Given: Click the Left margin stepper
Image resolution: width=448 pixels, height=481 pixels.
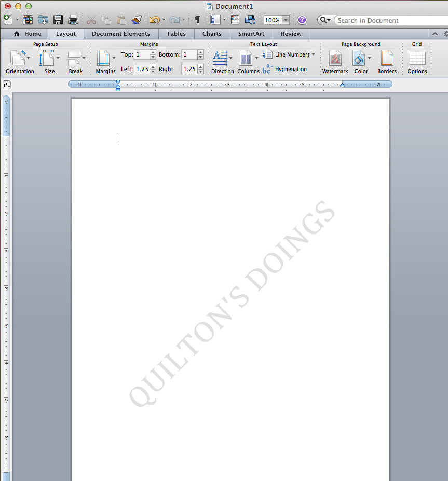Looking at the screenshot, I should (x=153, y=69).
